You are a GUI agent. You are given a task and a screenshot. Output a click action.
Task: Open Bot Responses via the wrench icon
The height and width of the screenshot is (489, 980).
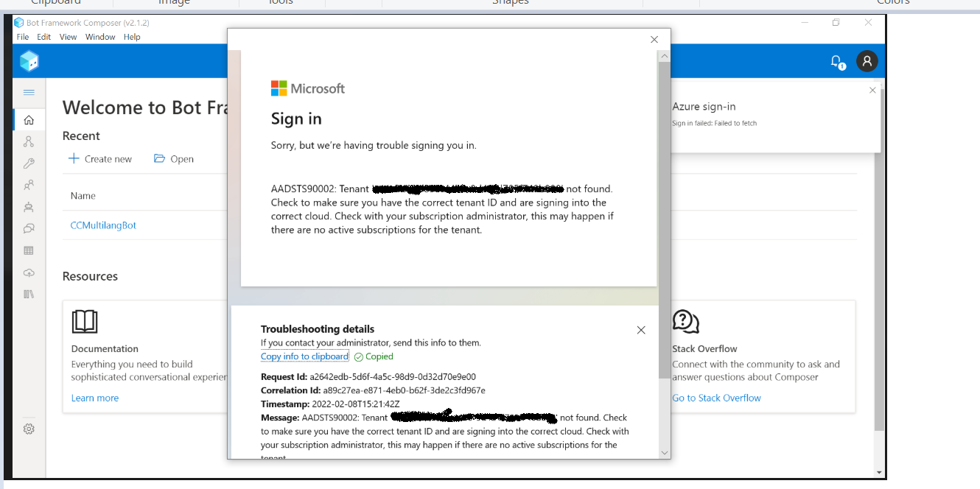(x=29, y=163)
